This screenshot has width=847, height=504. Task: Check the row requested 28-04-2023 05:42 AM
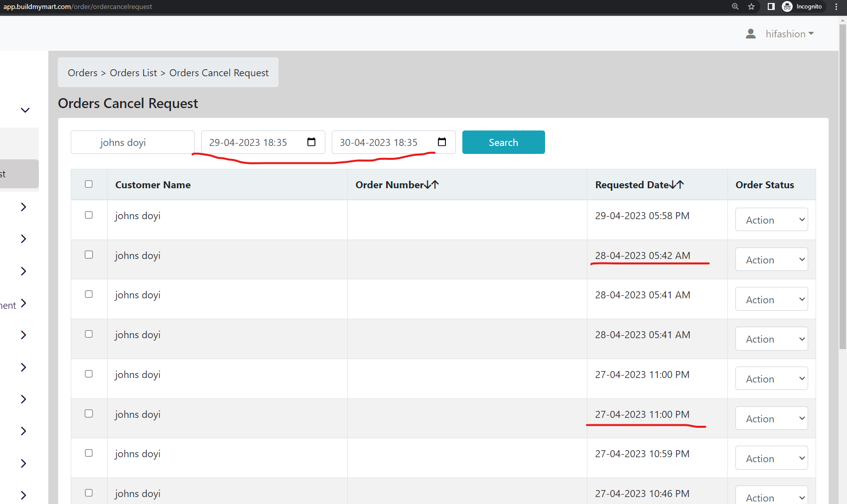[x=89, y=255]
